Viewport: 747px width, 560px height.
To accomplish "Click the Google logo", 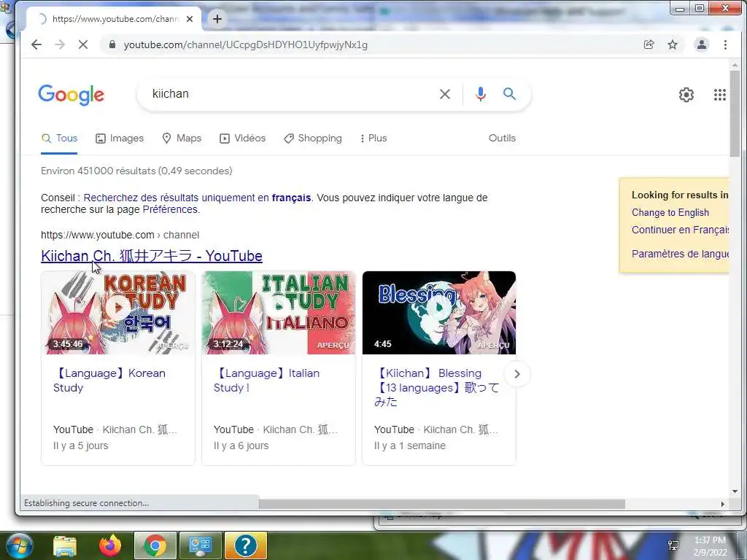I will click(71, 95).
